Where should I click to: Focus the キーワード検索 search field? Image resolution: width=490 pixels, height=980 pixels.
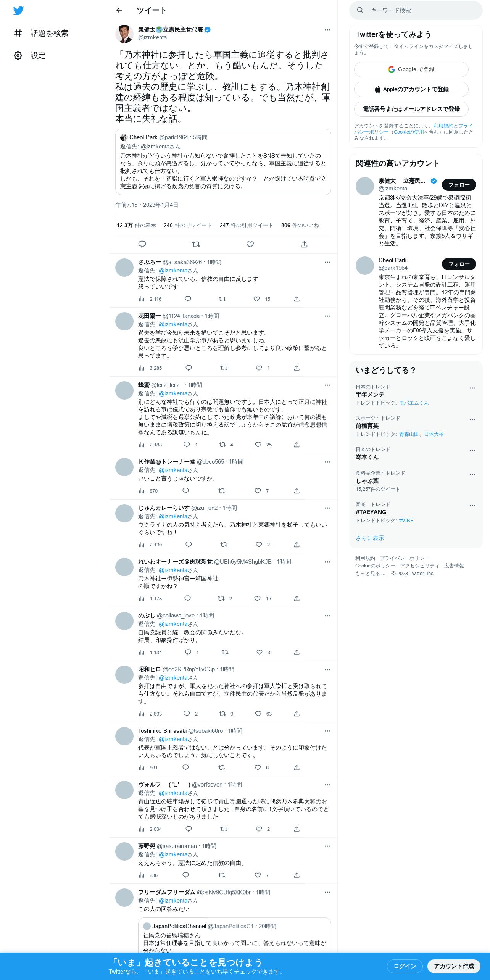point(416,10)
